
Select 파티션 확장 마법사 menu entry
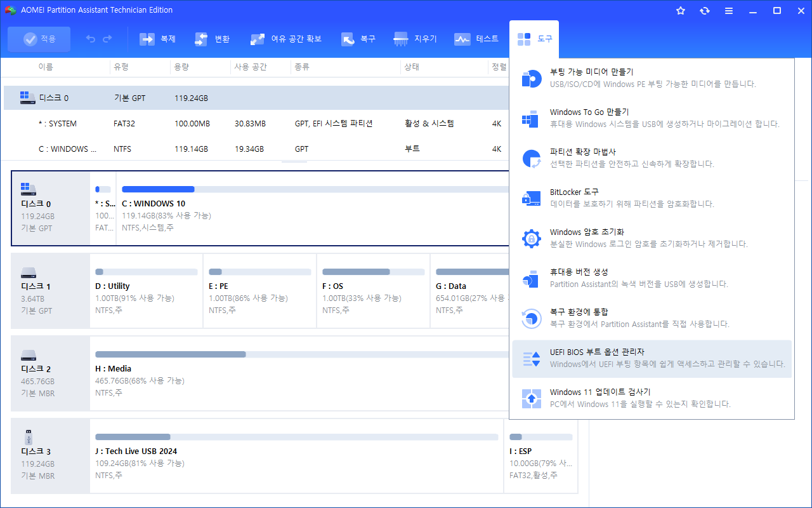652,158
